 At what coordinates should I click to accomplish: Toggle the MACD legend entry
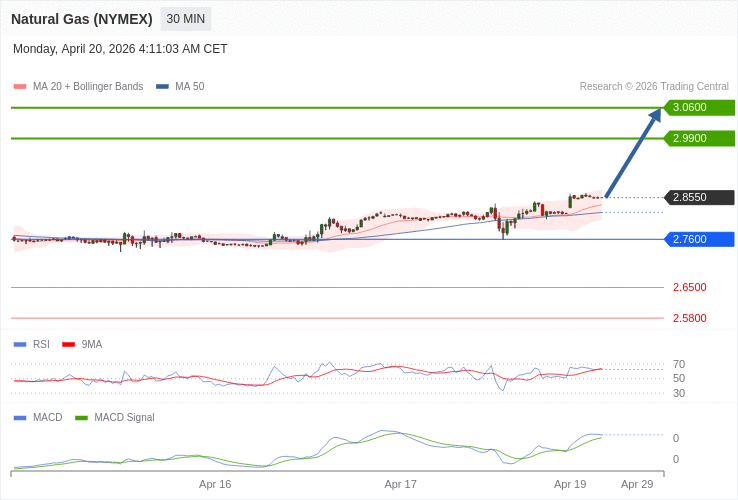(x=38, y=417)
